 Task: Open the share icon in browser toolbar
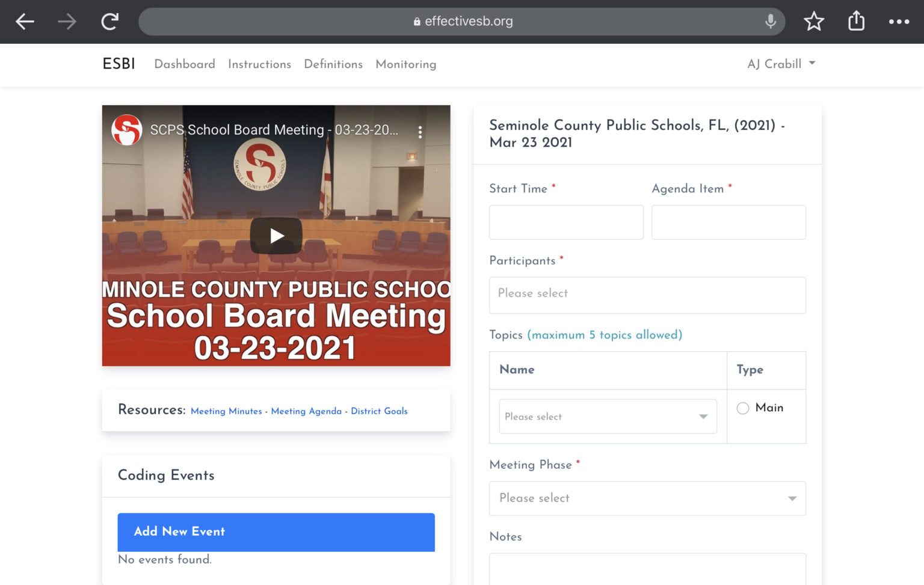[x=856, y=21]
